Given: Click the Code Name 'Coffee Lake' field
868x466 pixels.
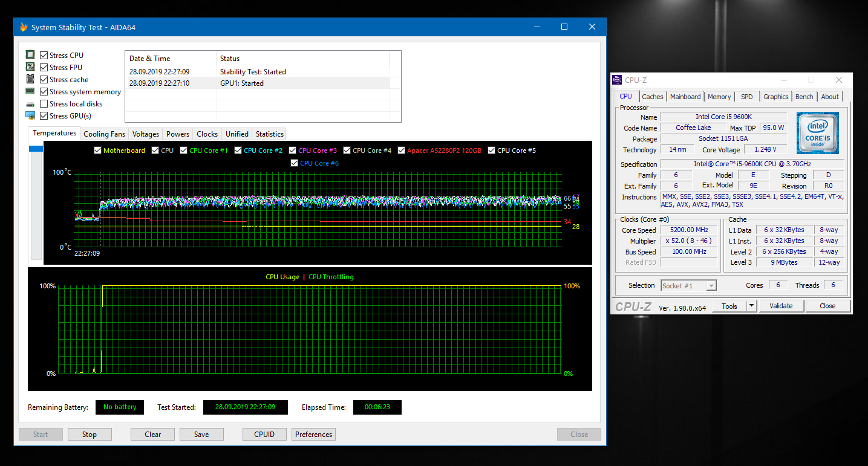Looking at the screenshot, I should [x=693, y=128].
